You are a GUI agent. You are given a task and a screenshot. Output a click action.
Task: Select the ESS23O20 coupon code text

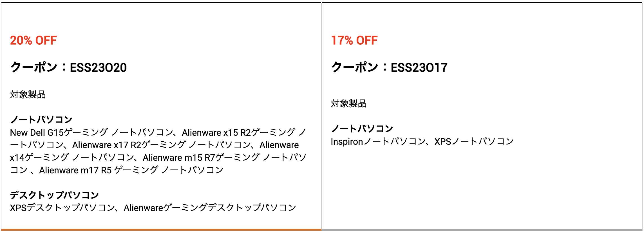(98, 67)
